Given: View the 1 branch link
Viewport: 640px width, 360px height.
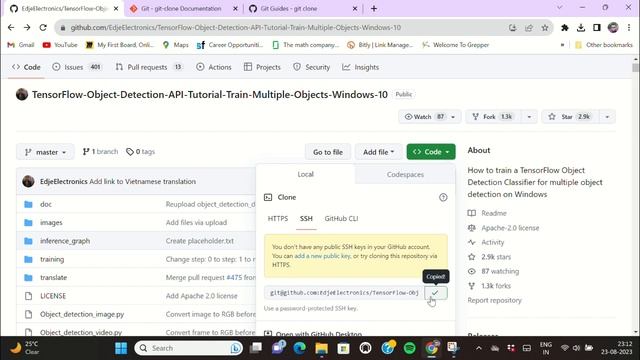Looking at the screenshot, I should point(100,152).
